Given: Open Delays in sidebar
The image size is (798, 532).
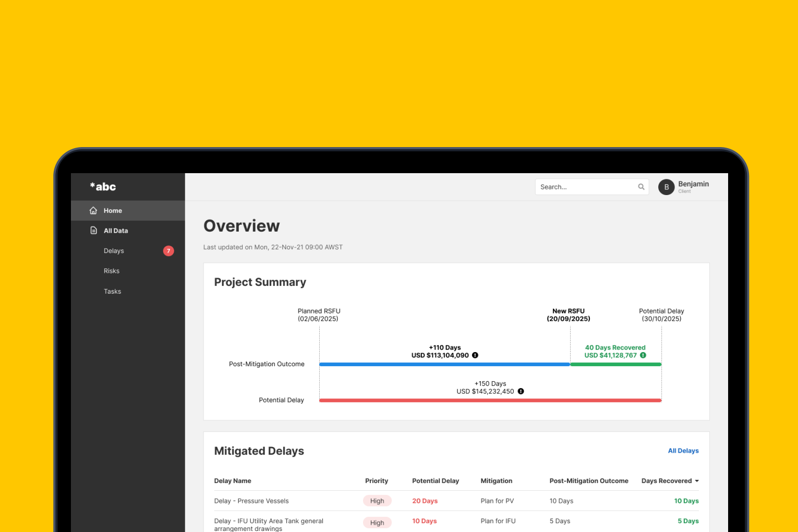Looking at the screenshot, I should point(114,251).
